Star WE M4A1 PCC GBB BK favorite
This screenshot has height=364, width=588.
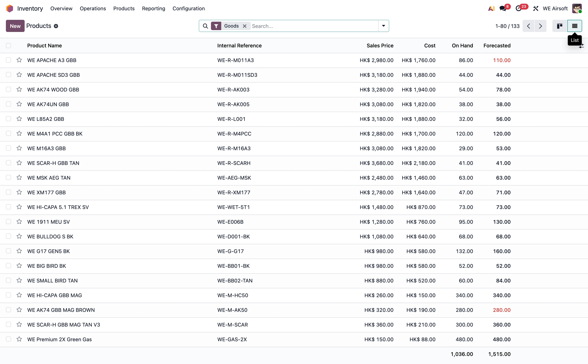pyautogui.click(x=19, y=133)
